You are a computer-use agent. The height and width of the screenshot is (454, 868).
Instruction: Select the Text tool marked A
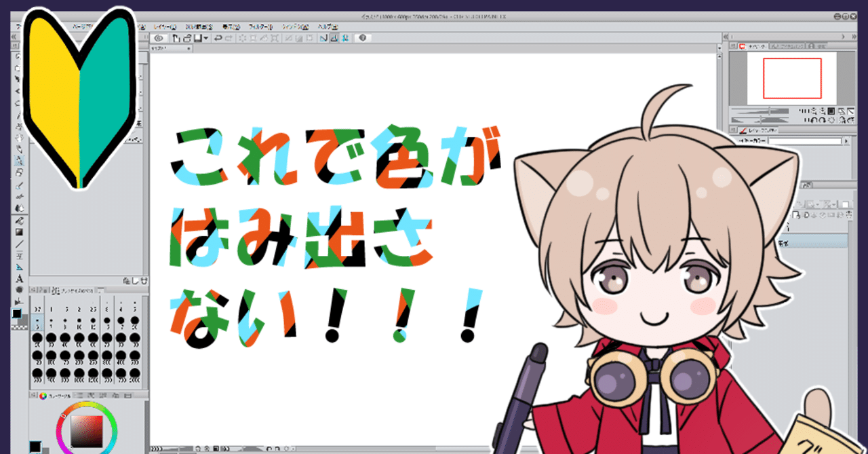(x=19, y=279)
